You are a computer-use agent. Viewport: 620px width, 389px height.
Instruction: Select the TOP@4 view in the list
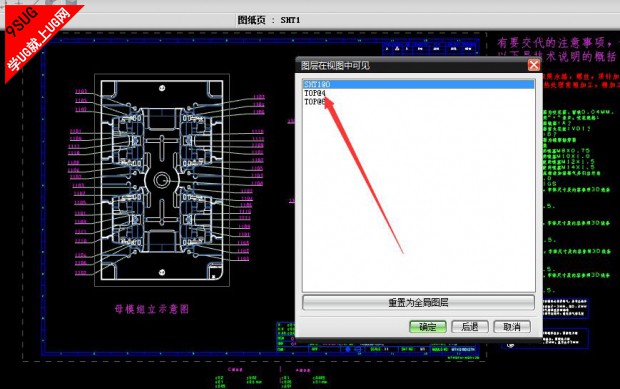click(315, 93)
